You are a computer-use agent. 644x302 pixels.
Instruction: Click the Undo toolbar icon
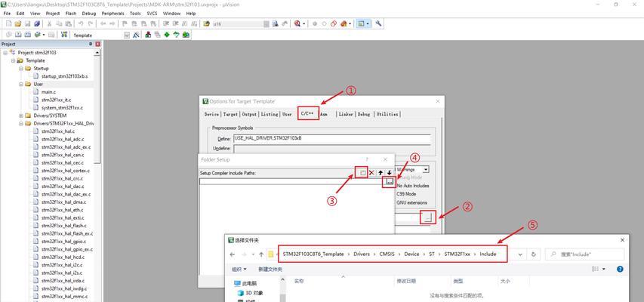coord(81,23)
